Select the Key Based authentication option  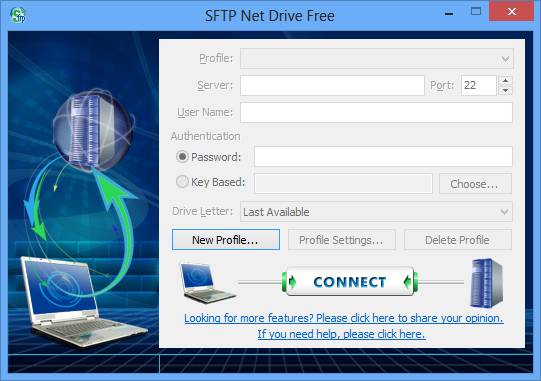click(x=182, y=182)
